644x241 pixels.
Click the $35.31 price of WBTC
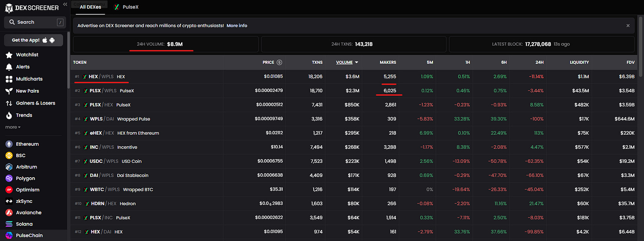pos(276,190)
